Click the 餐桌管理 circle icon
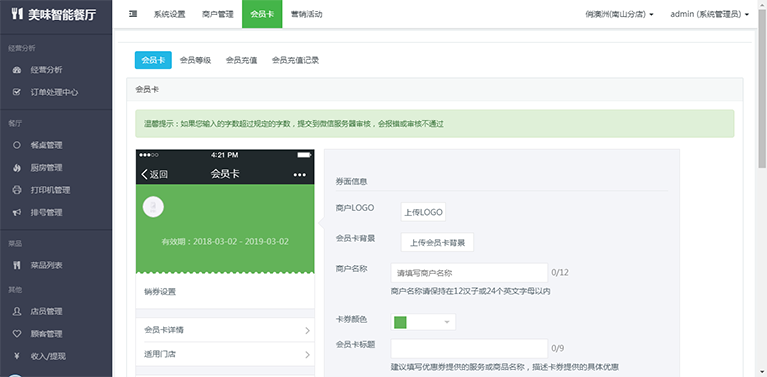 pyautogui.click(x=17, y=145)
